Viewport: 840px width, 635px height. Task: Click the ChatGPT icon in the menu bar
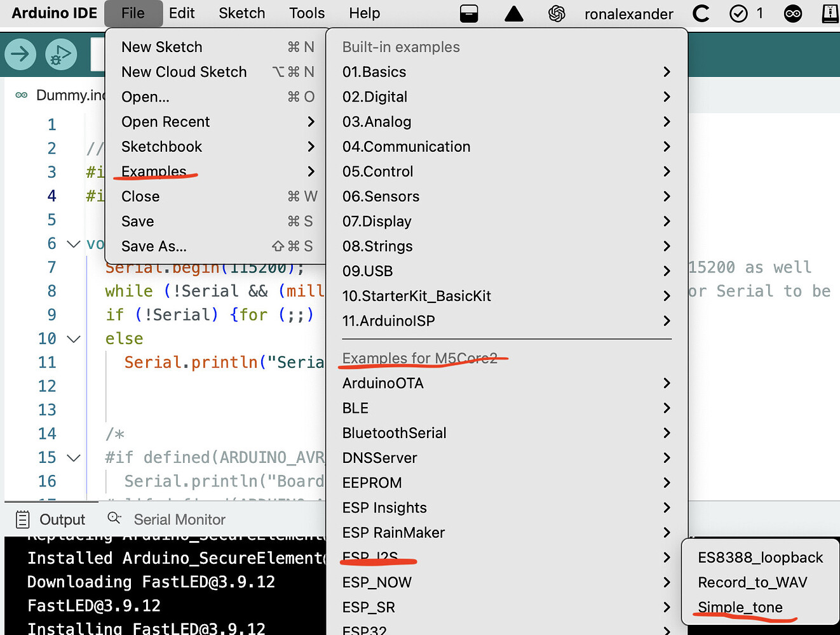coord(557,13)
